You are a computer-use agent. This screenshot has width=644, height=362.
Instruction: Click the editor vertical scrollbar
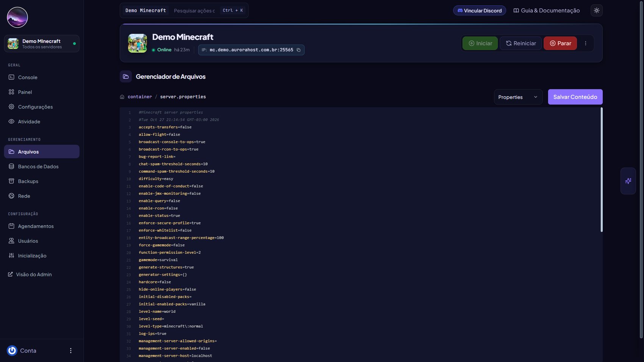point(601,170)
